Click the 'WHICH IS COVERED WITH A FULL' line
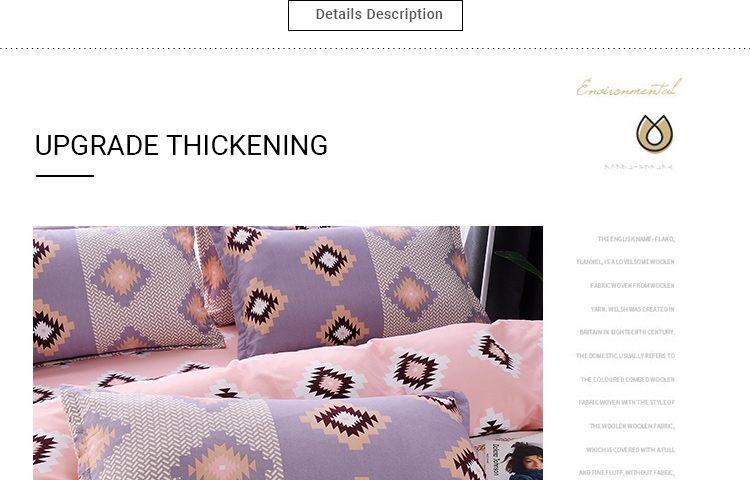The width and height of the screenshot is (750, 480). pos(630,450)
